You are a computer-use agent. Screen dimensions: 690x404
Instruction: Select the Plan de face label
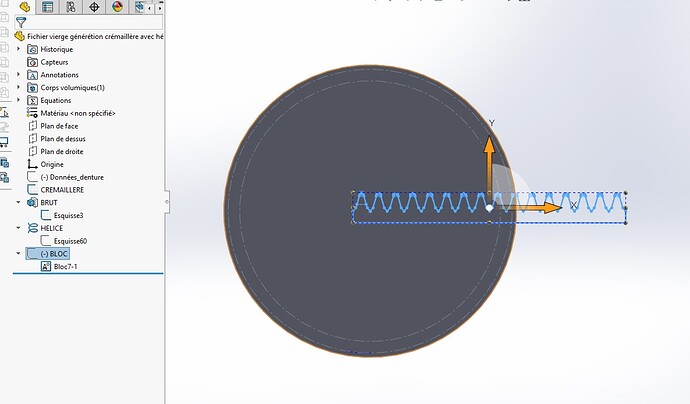pos(59,126)
